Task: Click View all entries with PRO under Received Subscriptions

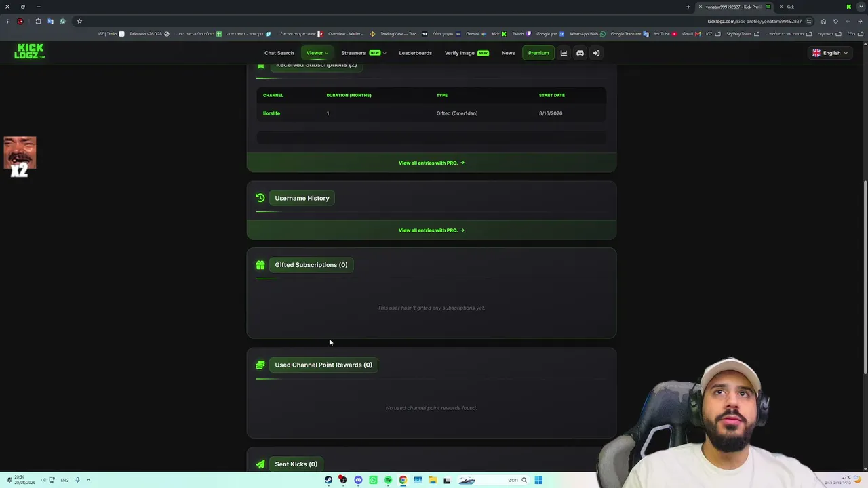Action: tap(431, 163)
